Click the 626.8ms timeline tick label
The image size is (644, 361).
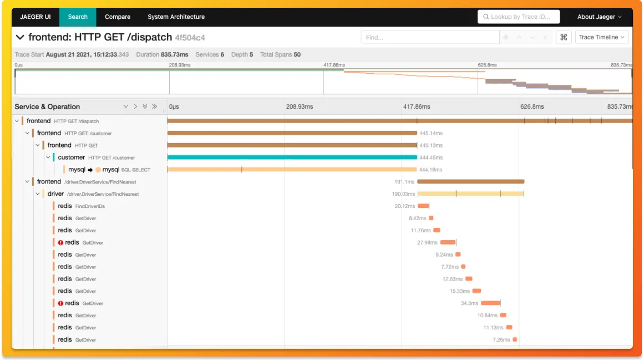(532, 107)
